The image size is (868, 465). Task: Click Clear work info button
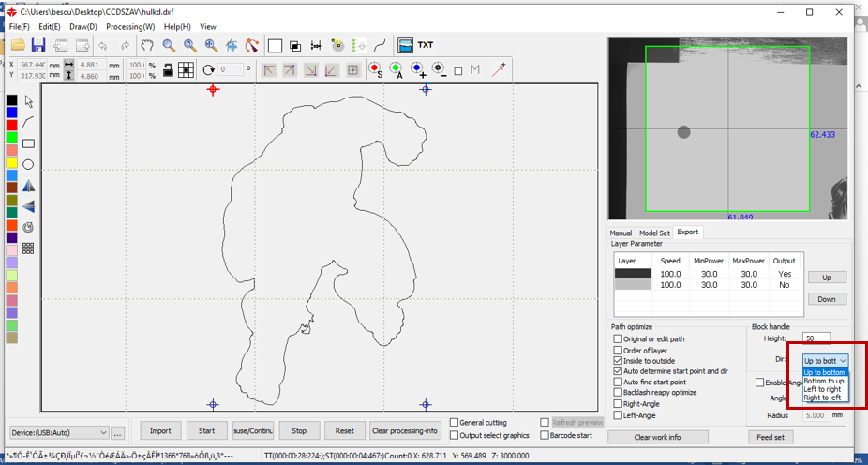658,437
